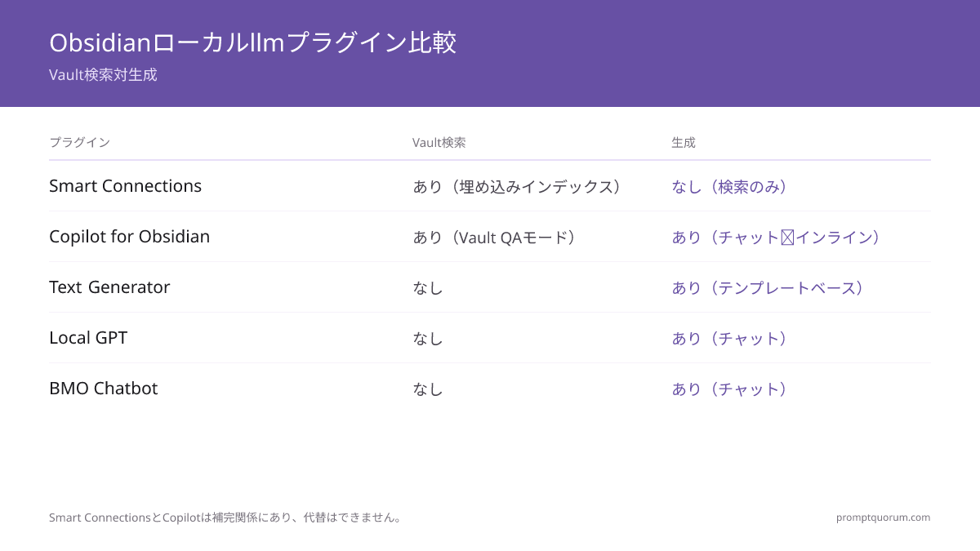Select the 'BMO Chatbot' plugin name
980x551 pixels.
[103, 389]
